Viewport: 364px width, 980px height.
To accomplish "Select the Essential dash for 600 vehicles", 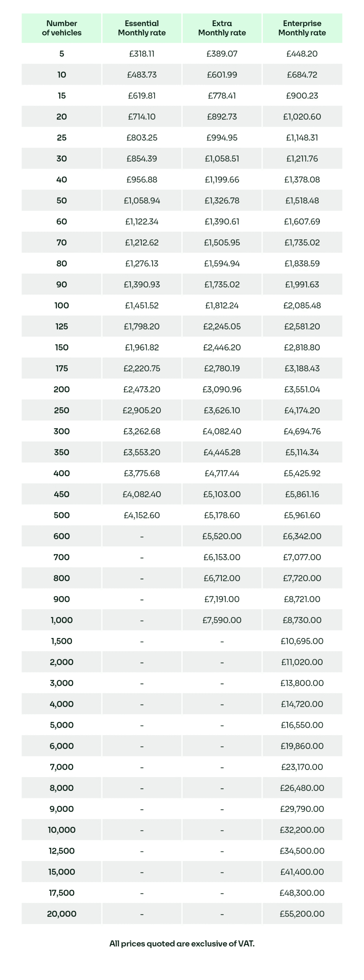I will tap(141, 536).
